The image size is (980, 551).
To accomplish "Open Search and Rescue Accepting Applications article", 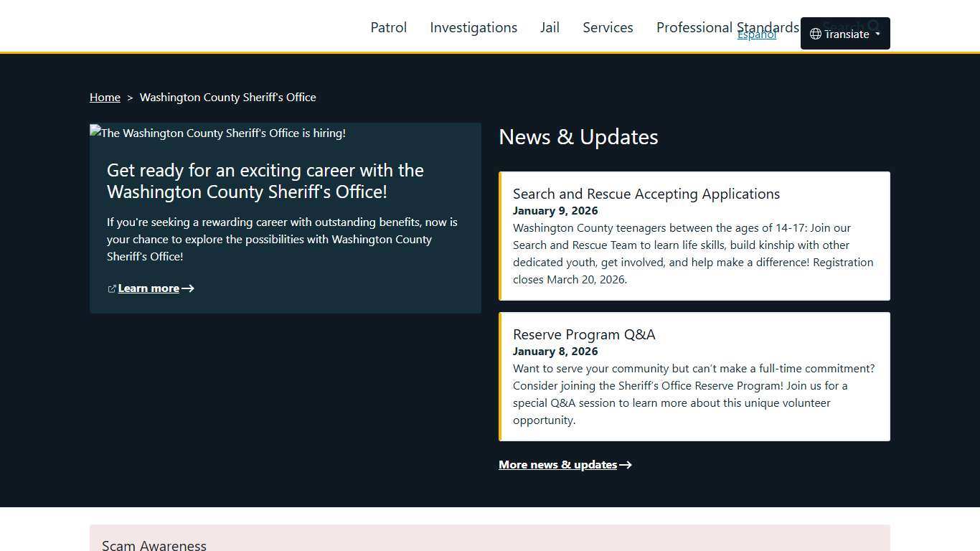I will point(646,194).
